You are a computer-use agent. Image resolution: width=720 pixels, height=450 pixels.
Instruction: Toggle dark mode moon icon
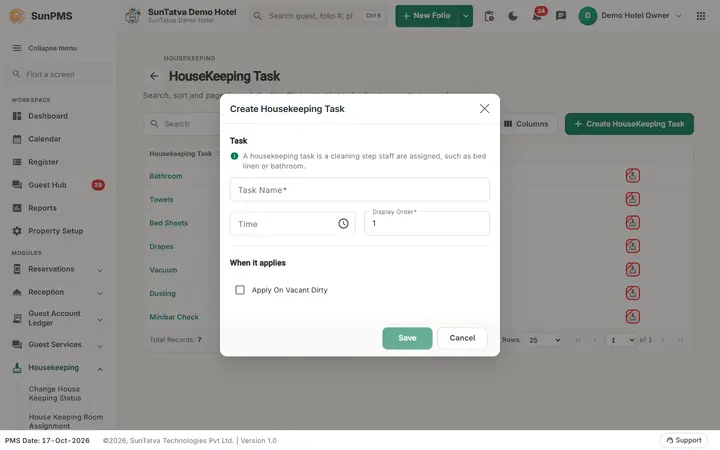click(513, 16)
